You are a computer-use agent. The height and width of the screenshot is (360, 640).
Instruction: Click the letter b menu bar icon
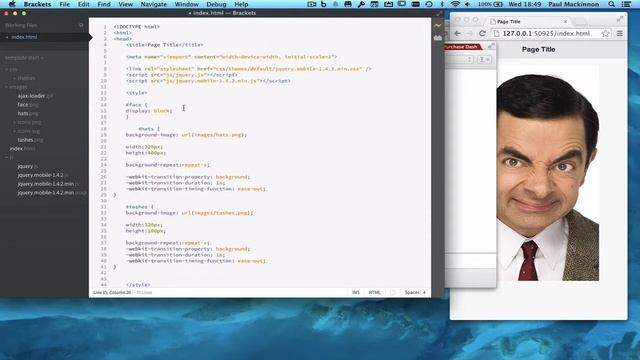point(324,4)
